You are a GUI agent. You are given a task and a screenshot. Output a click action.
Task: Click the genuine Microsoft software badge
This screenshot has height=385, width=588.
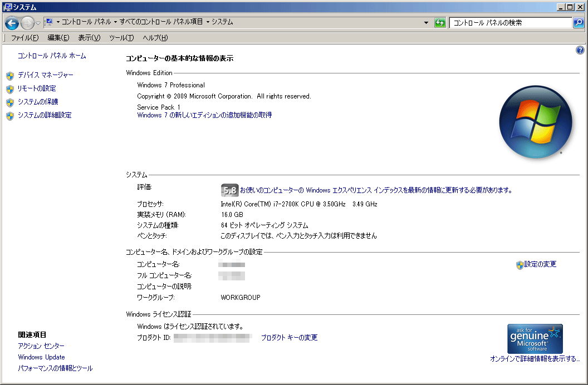tap(535, 339)
